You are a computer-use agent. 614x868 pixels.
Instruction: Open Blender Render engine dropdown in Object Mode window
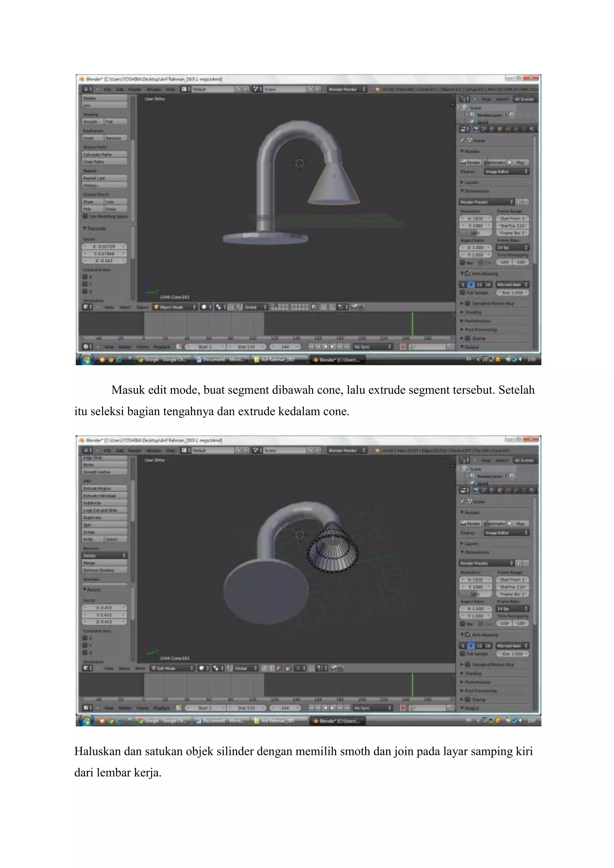pos(347,89)
